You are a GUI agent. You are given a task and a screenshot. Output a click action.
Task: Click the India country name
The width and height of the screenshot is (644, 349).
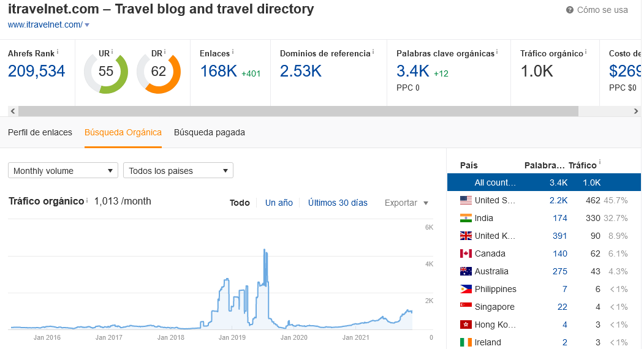pyautogui.click(x=484, y=218)
